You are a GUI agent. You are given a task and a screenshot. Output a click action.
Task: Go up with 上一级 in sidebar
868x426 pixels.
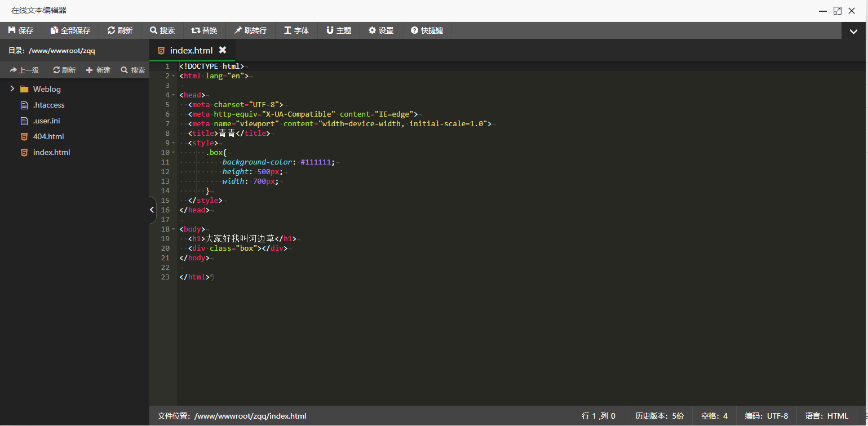[24, 70]
